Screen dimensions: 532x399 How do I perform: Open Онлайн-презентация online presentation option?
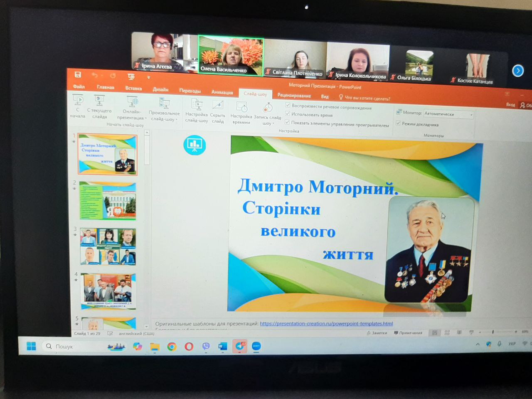pos(132,108)
